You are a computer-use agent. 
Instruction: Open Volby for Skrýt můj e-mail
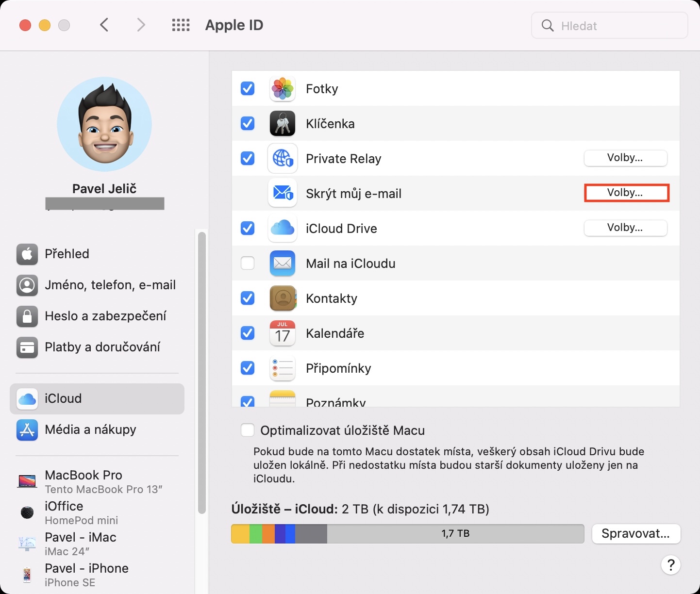tap(625, 193)
